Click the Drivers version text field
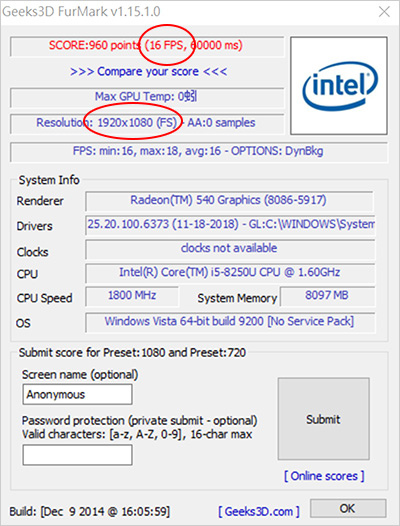This screenshot has width=400, height=526. click(230, 225)
